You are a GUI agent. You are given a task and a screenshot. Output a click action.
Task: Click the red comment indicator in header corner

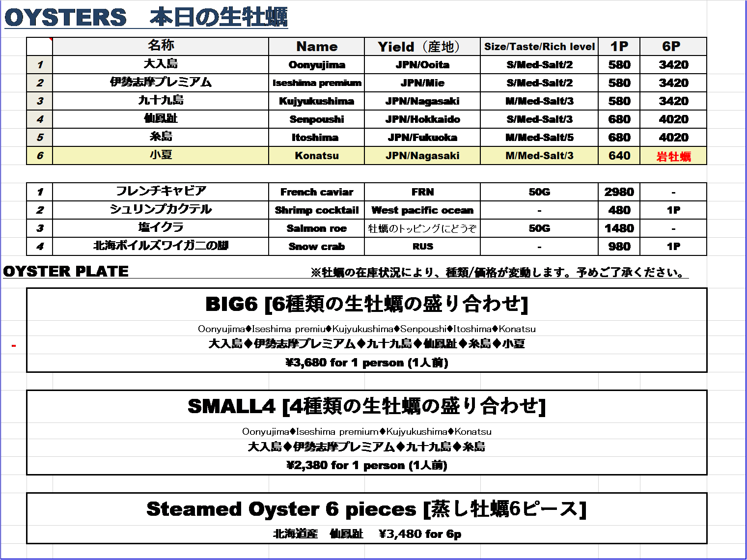click(51, 39)
